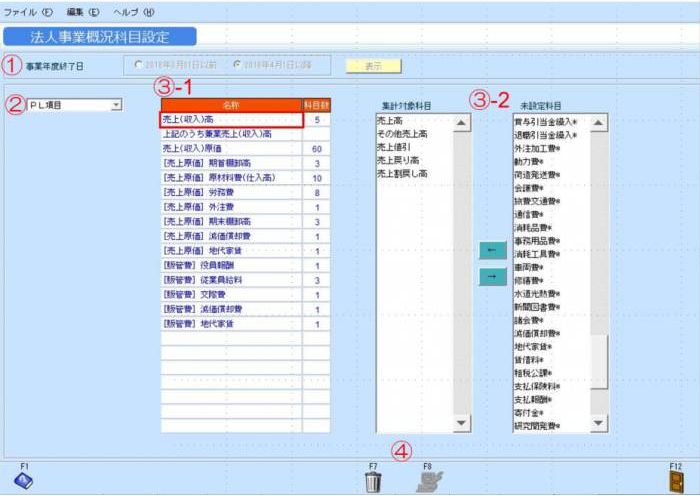Open the ファイル(F) menu
This screenshot has width=700, height=496.
28,12
